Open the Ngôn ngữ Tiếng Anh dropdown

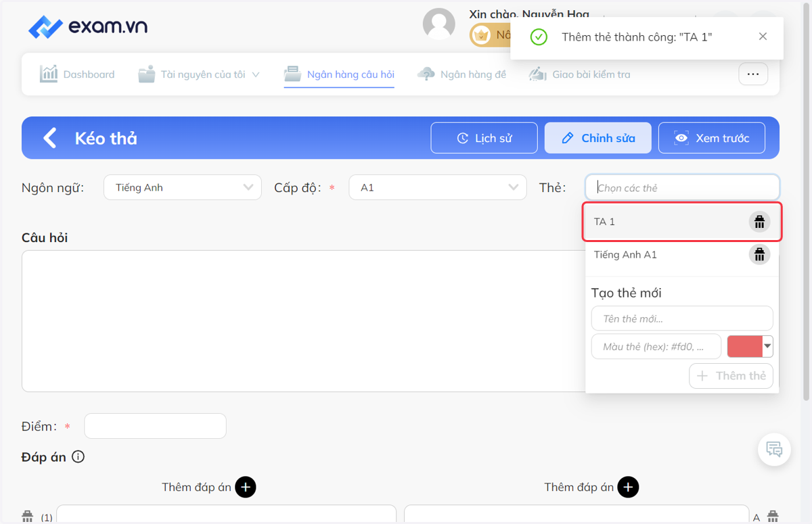click(183, 187)
